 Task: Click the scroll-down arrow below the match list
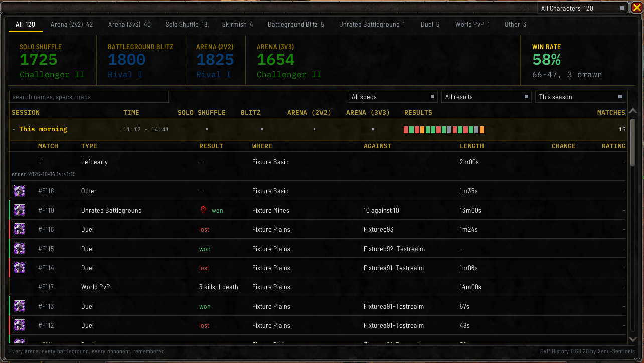633,339
